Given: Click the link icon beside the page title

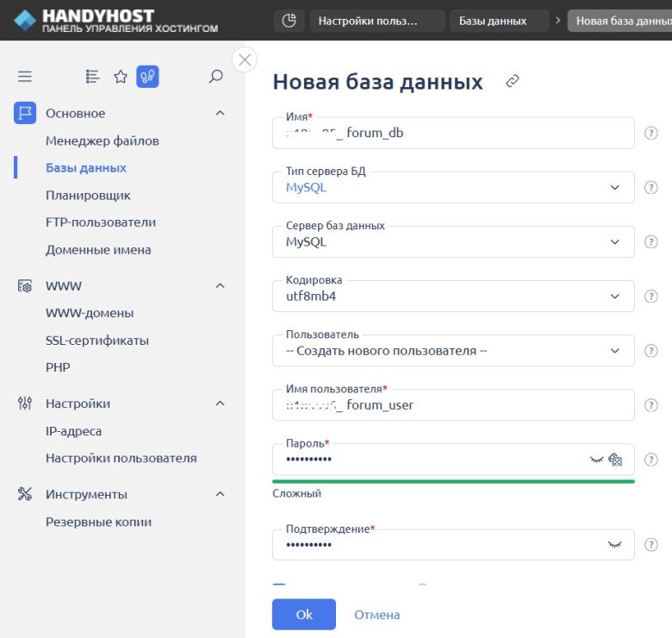Looking at the screenshot, I should pyautogui.click(x=513, y=81).
